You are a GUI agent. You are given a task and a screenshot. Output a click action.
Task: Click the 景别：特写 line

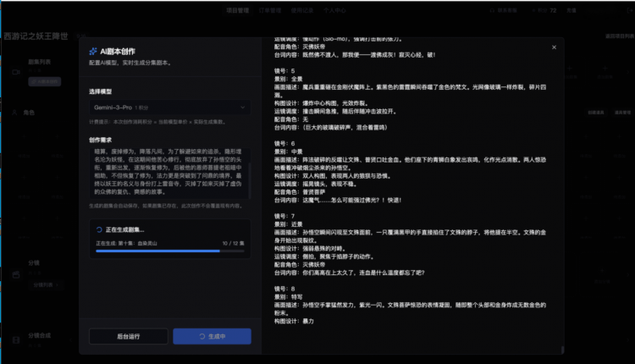pyautogui.click(x=289, y=297)
